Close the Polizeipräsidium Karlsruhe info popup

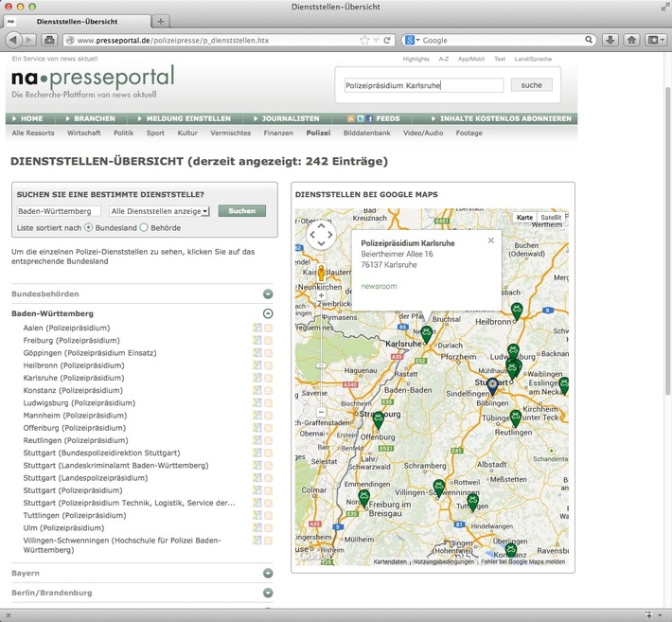490,240
